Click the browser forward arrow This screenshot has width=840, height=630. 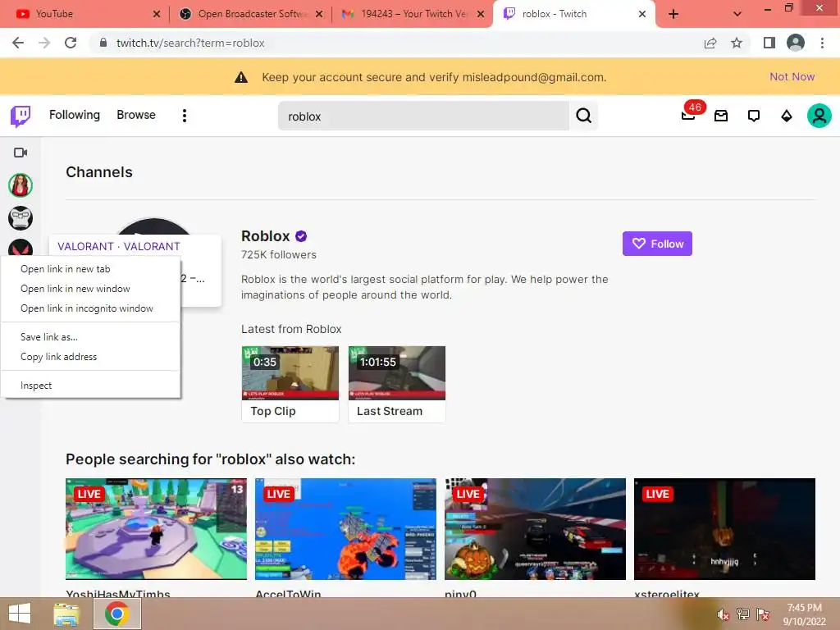coord(44,43)
